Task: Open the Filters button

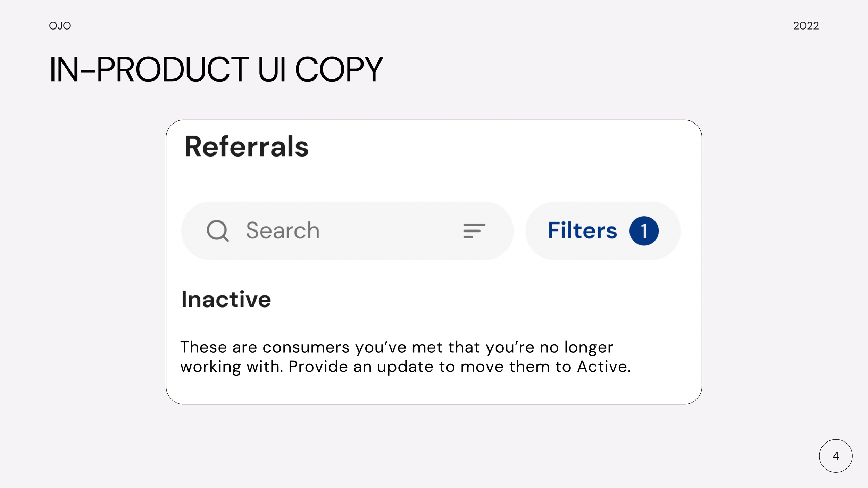Action: coord(603,231)
